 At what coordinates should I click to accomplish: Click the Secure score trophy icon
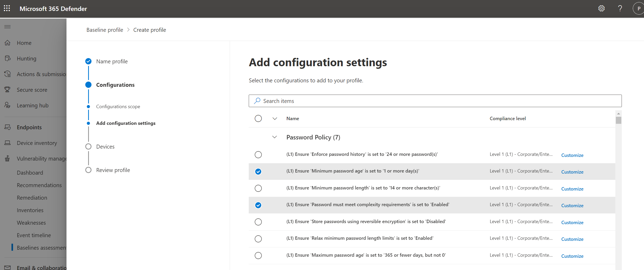8,90
